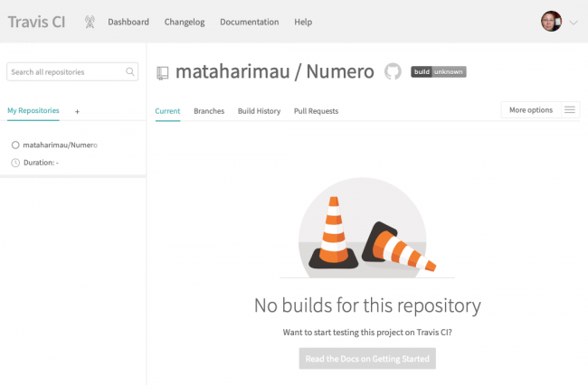The image size is (588, 385).
Task: Click the mataharimau owner name in the title
Action: pos(232,71)
